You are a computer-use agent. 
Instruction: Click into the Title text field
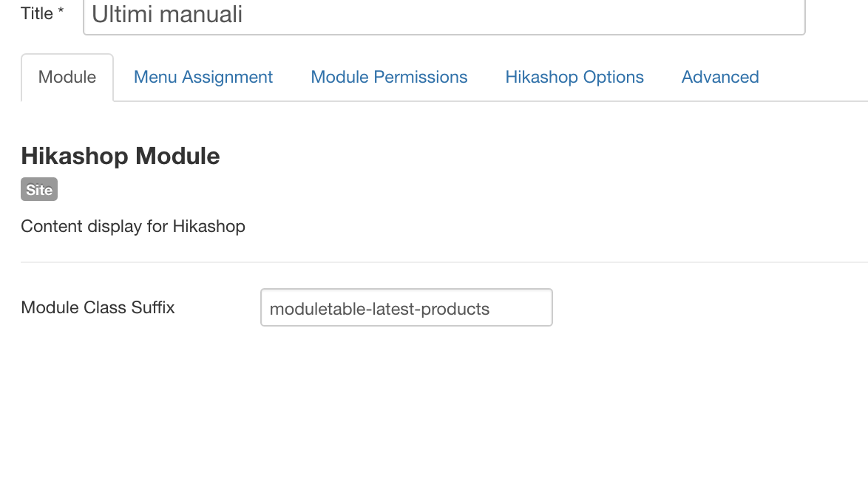[x=444, y=15]
